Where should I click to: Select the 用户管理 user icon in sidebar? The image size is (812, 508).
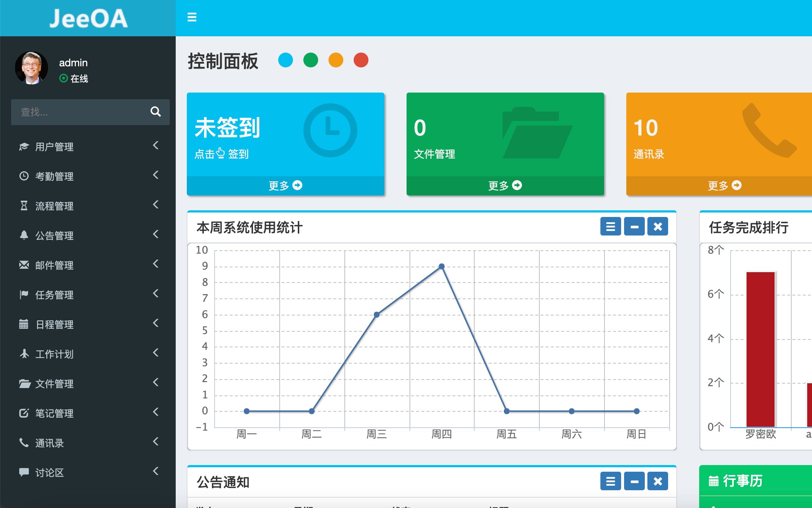pyautogui.click(x=24, y=147)
